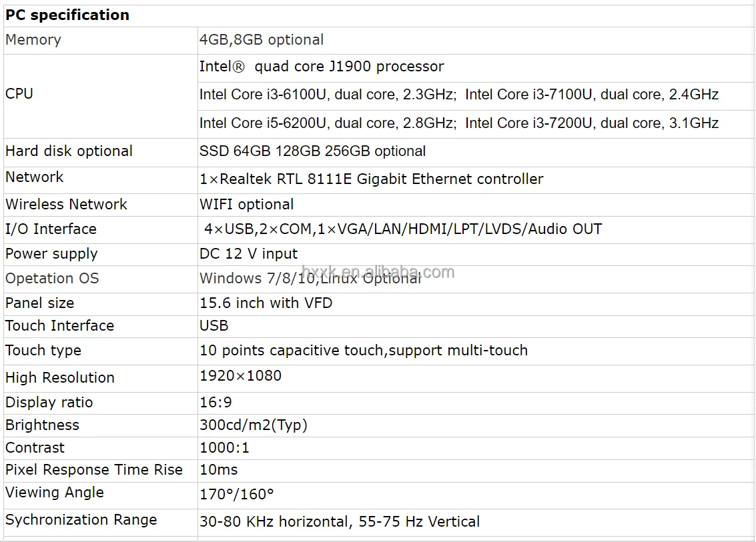The width and height of the screenshot is (756, 542).
Task: Click the CPU row label
Action: pos(19,93)
